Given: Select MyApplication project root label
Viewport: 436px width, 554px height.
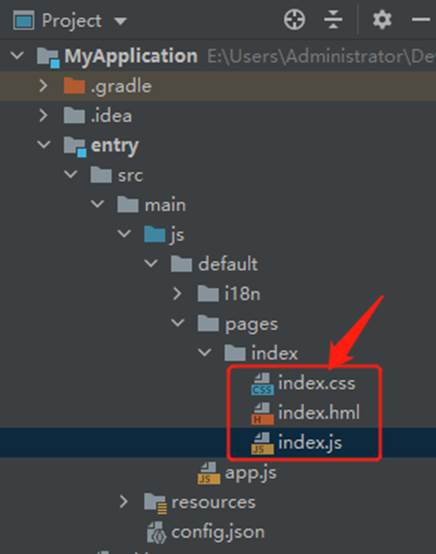Looking at the screenshot, I should [131, 56].
